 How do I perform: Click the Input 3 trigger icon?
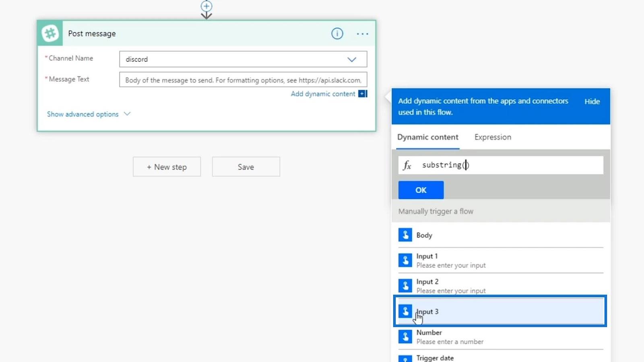405,311
